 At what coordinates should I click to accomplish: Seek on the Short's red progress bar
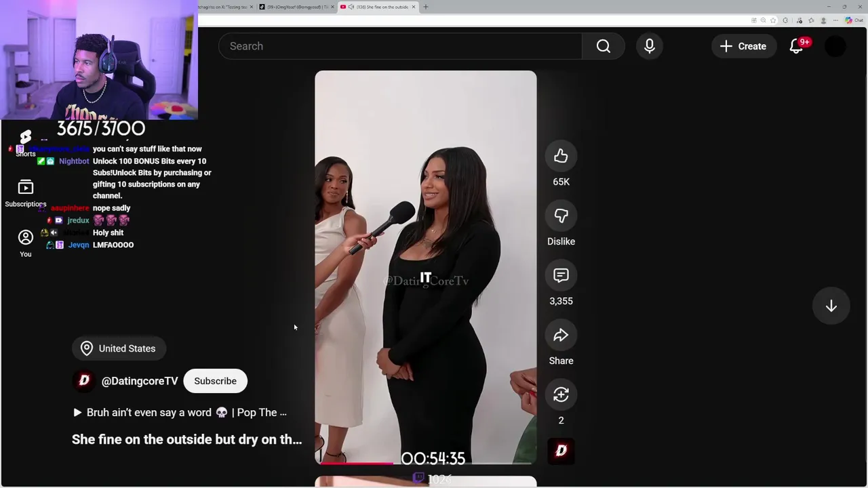pyautogui.click(x=425, y=464)
